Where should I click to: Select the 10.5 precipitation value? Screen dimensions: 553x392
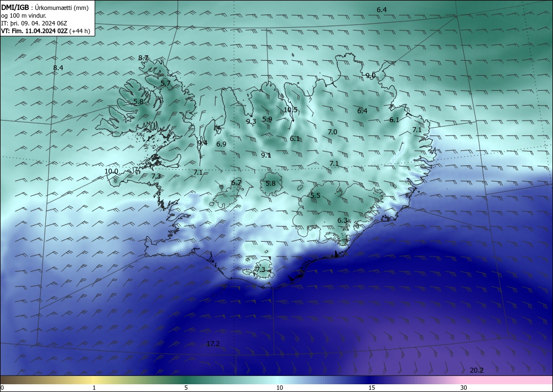pos(291,109)
